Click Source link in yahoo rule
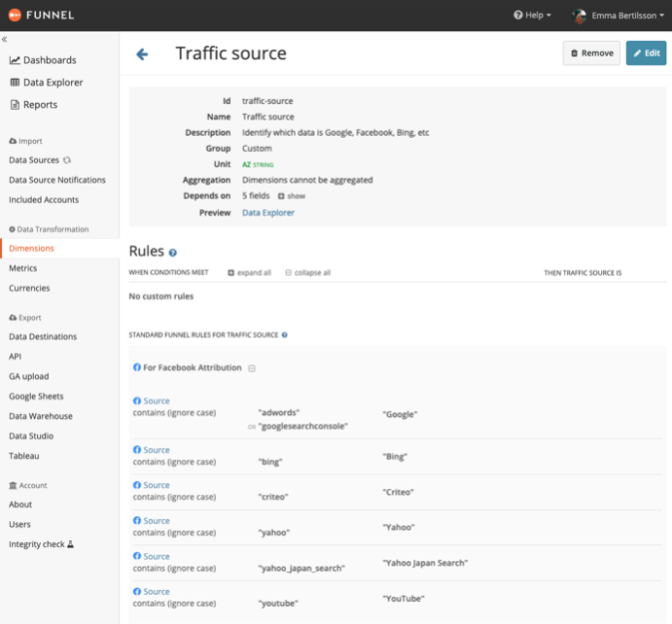The image size is (672, 624). (157, 520)
